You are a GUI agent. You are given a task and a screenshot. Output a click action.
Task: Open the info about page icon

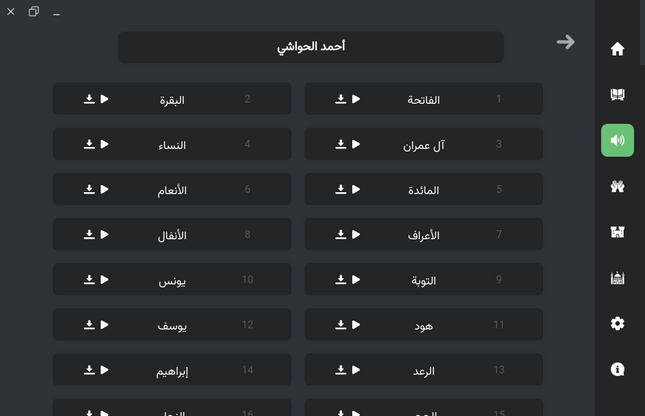[x=617, y=369]
